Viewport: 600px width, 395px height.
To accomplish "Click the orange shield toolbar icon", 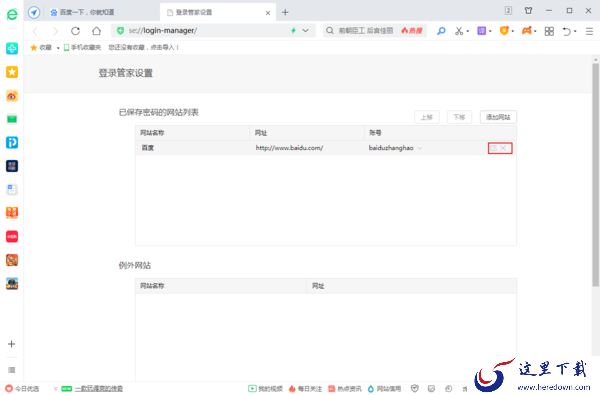I will click(504, 31).
